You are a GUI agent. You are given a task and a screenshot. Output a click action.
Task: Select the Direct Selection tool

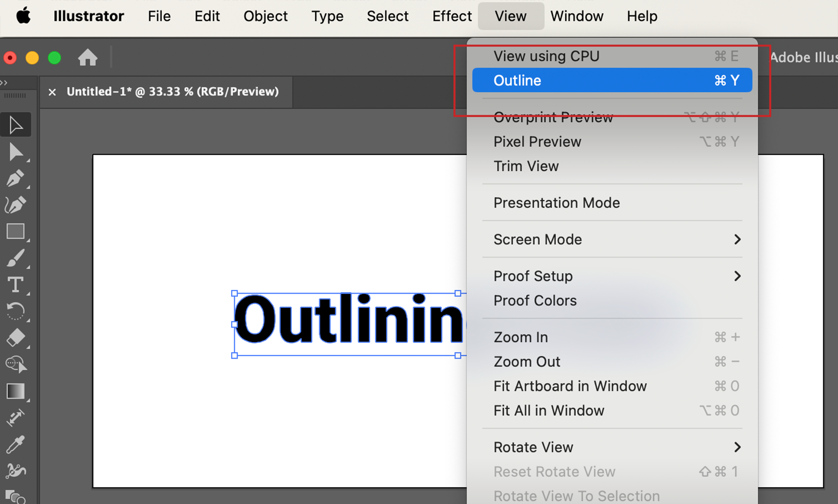pos(16,152)
